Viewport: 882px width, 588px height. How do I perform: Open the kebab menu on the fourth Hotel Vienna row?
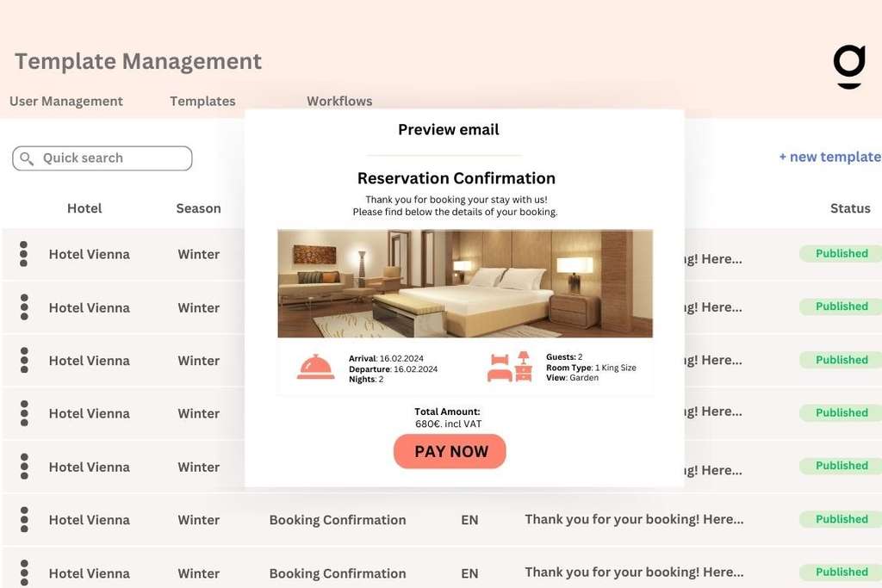pos(23,413)
